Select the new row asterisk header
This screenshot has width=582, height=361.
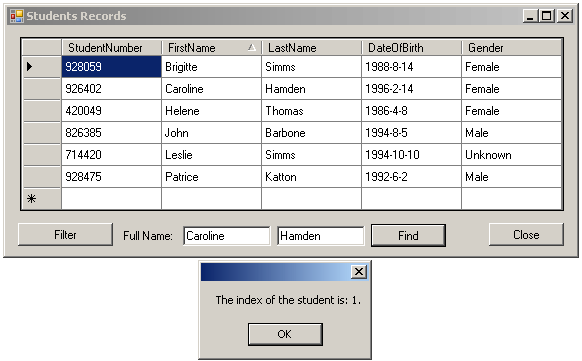coord(42,199)
